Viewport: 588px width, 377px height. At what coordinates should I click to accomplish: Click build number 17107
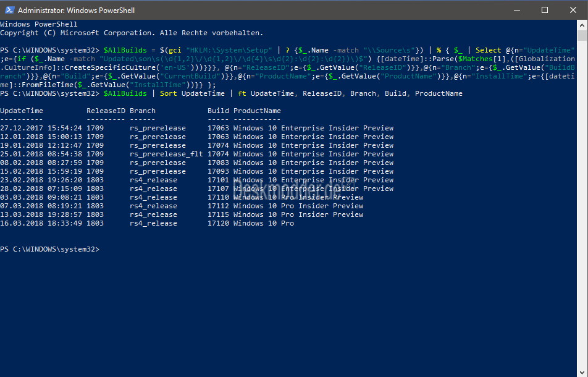(218, 188)
